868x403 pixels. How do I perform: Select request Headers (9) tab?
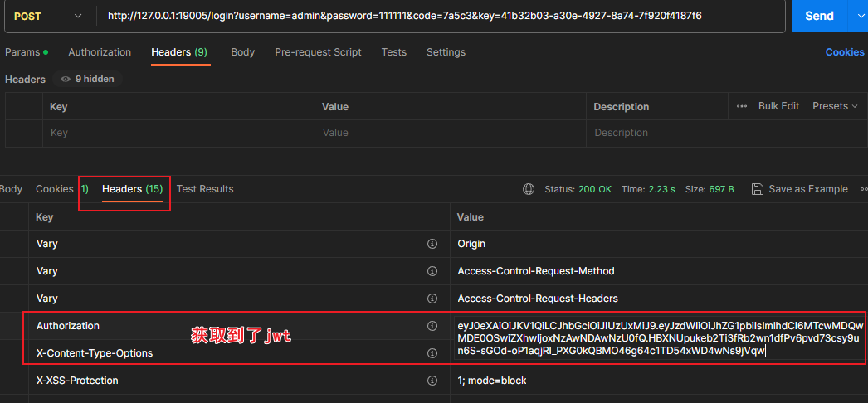[179, 52]
